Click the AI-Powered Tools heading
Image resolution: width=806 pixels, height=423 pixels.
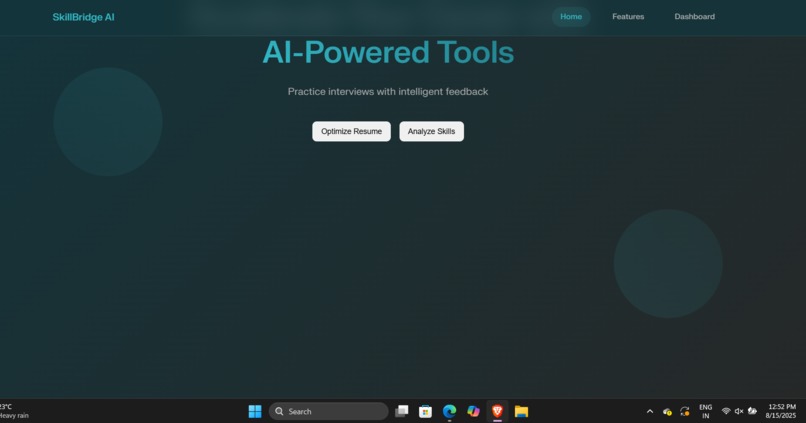[388, 52]
